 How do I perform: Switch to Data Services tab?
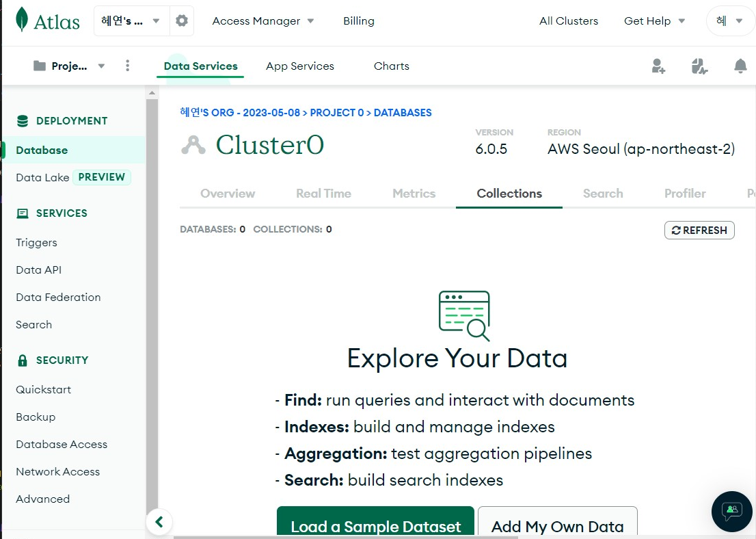(200, 66)
